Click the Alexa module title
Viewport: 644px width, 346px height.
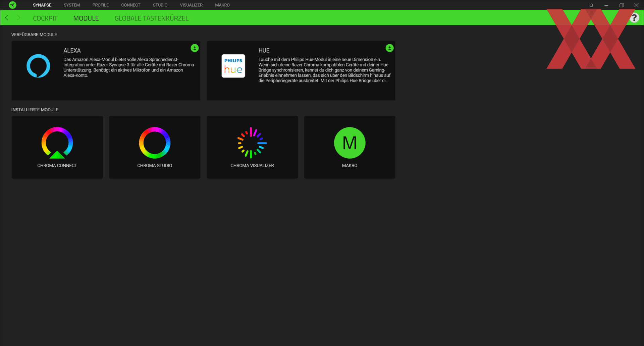pyautogui.click(x=72, y=51)
